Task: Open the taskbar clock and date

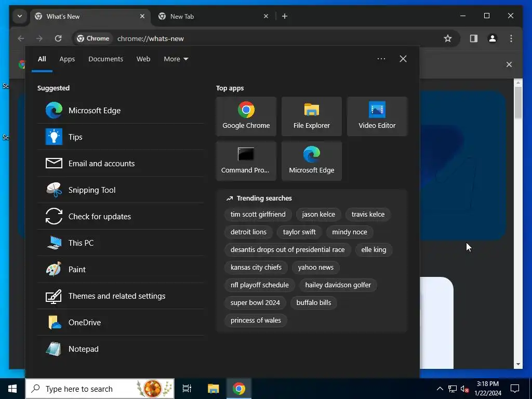Action: pos(487,389)
